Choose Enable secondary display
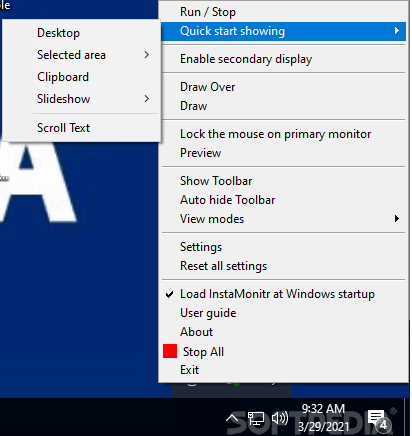 [283, 59]
